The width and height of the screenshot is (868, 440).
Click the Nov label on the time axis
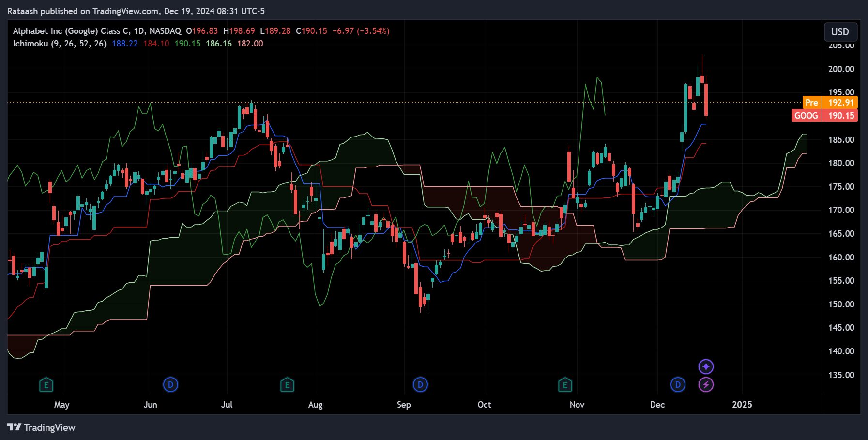577,405
